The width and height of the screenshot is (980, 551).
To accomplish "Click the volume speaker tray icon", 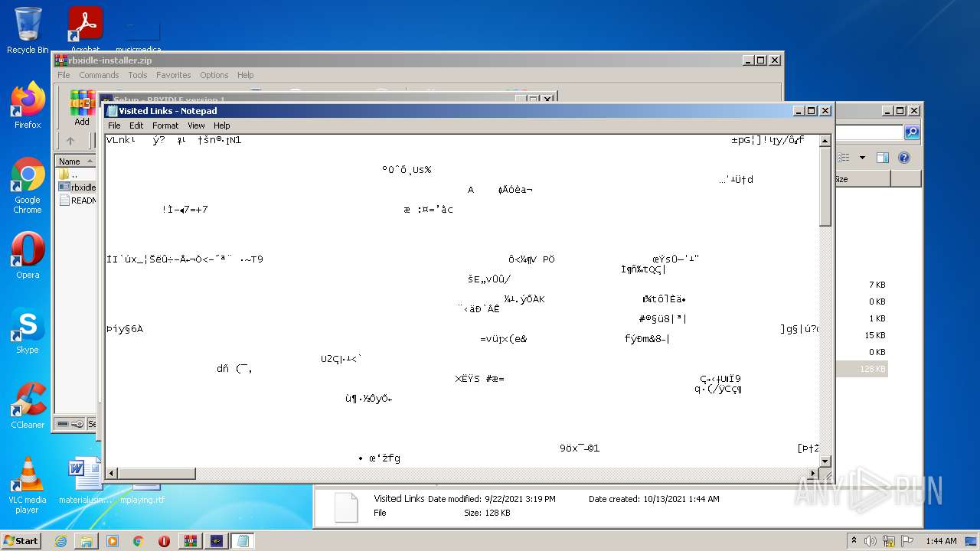I will tap(871, 541).
